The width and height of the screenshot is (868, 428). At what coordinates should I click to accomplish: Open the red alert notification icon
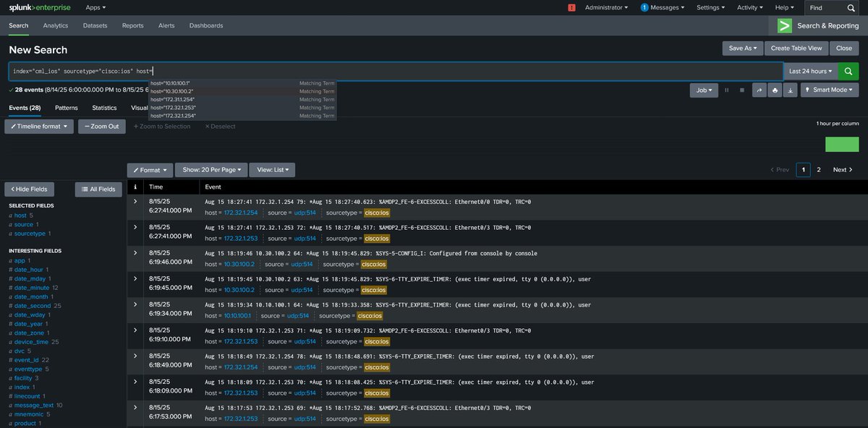[x=571, y=7]
